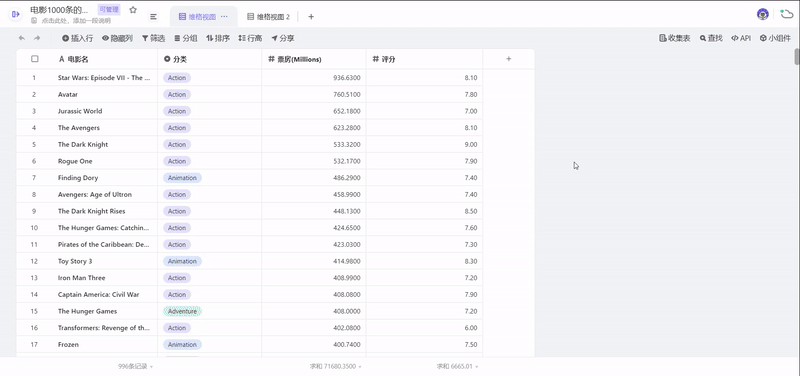Click the redo arrow

37,38
